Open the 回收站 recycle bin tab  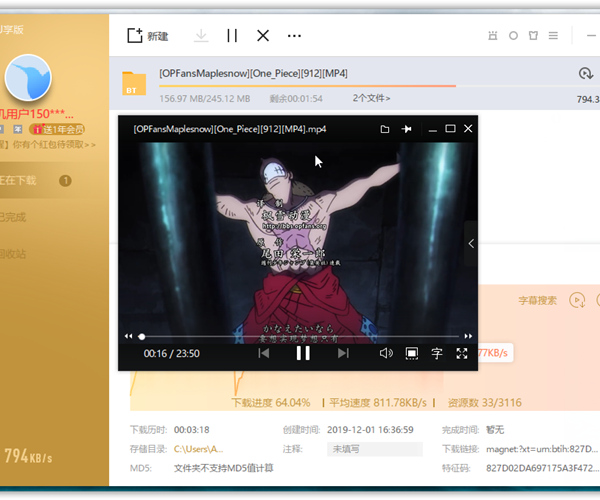point(14,254)
